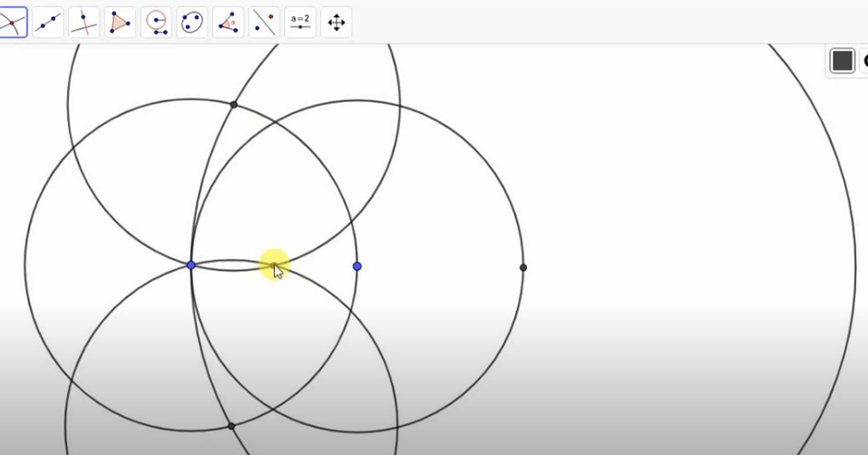Click the blue center point near the cursor
This screenshot has height=455, width=868.
pyautogui.click(x=357, y=266)
